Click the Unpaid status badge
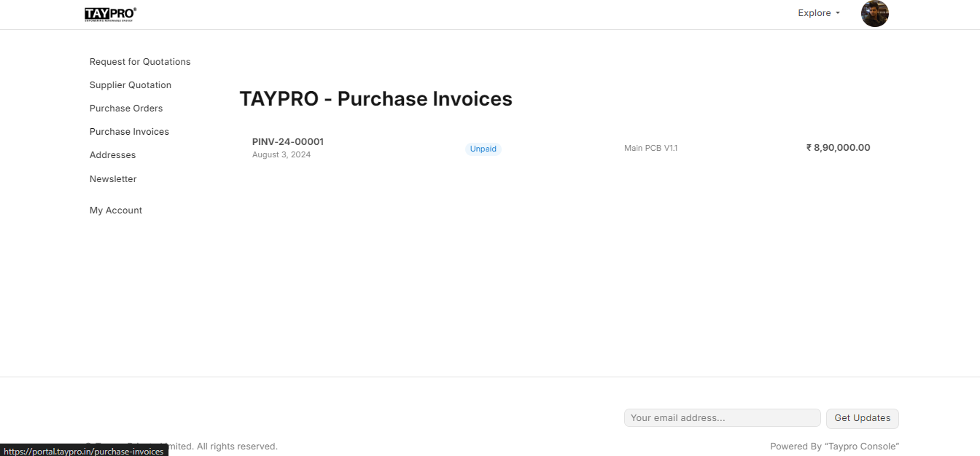This screenshot has width=980, height=456. 483,149
